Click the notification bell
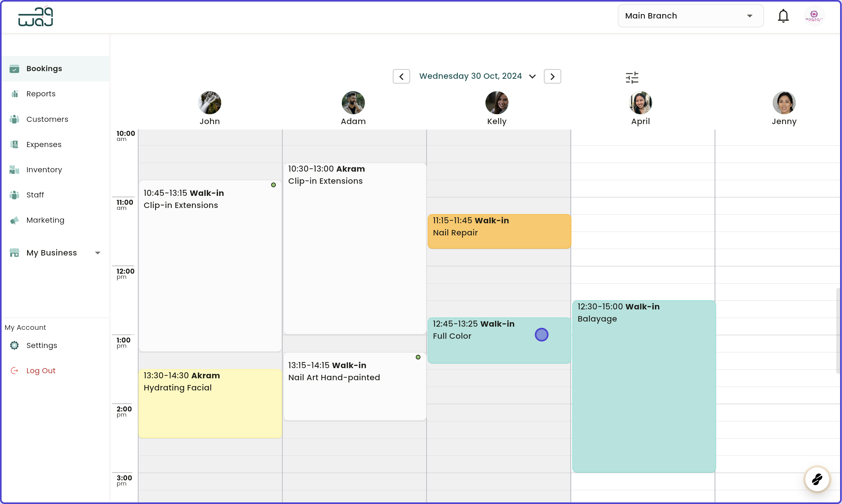The height and width of the screenshot is (504, 842). click(783, 16)
